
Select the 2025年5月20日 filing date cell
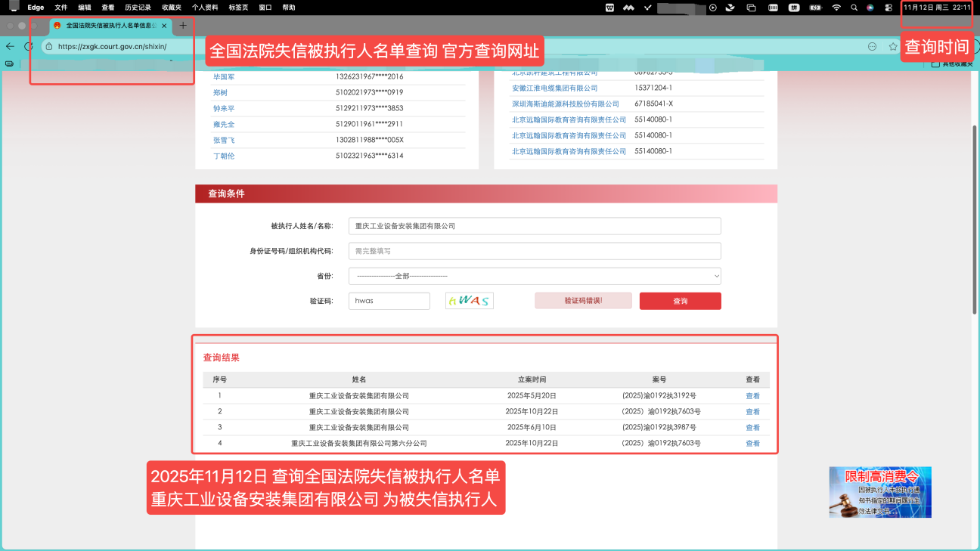tap(532, 396)
